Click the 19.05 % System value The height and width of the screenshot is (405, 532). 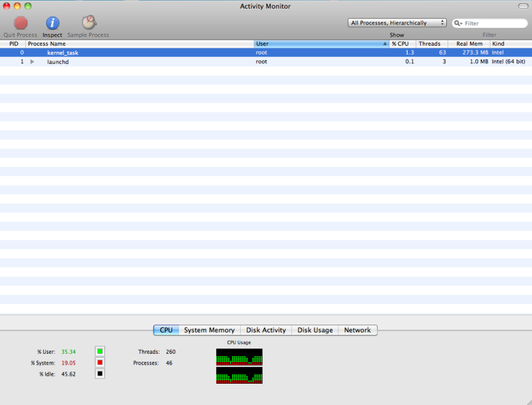(68, 363)
